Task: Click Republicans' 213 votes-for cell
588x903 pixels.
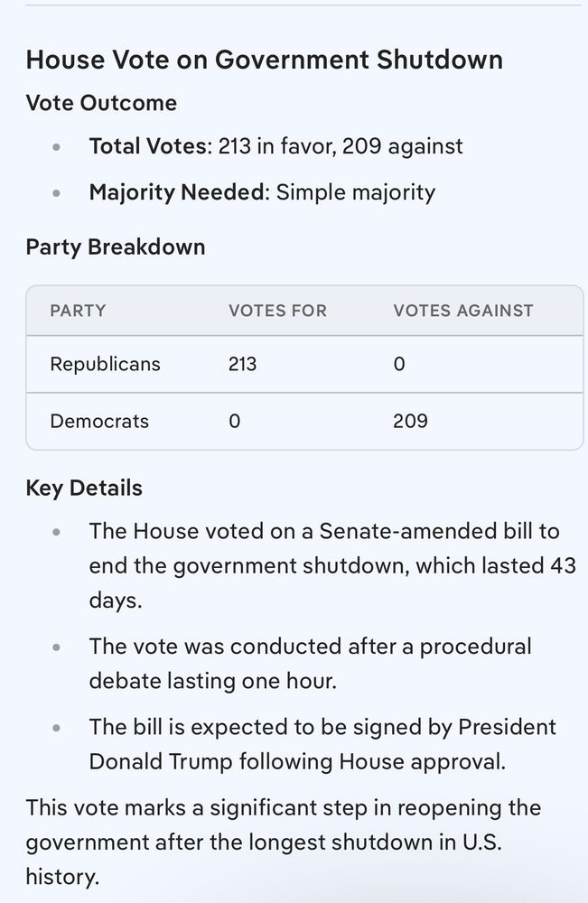Action: point(242,364)
